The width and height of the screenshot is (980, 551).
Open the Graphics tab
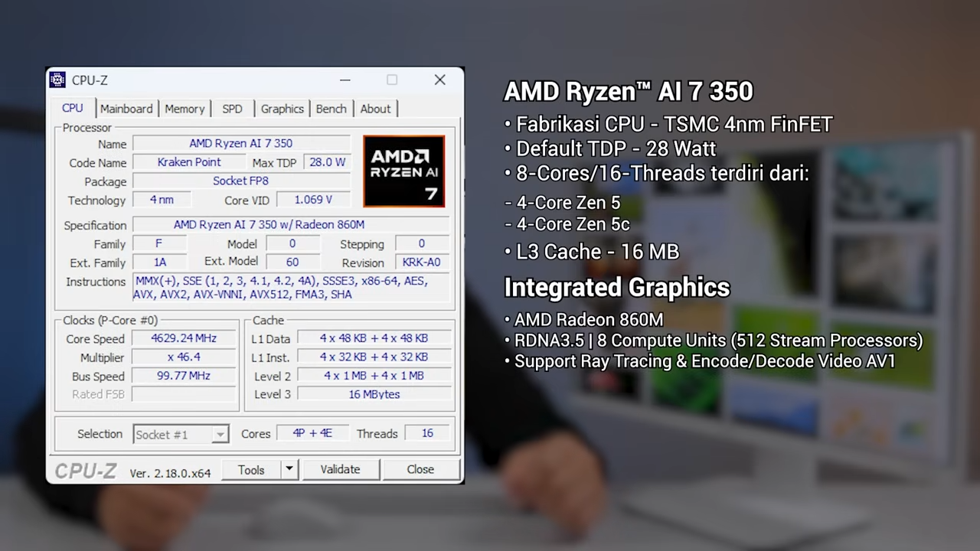point(282,109)
